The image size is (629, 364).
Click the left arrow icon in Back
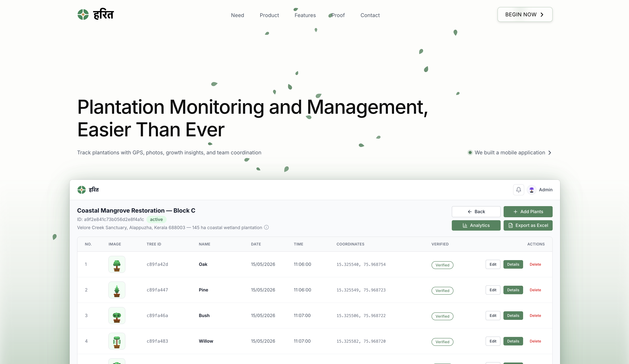click(469, 212)
